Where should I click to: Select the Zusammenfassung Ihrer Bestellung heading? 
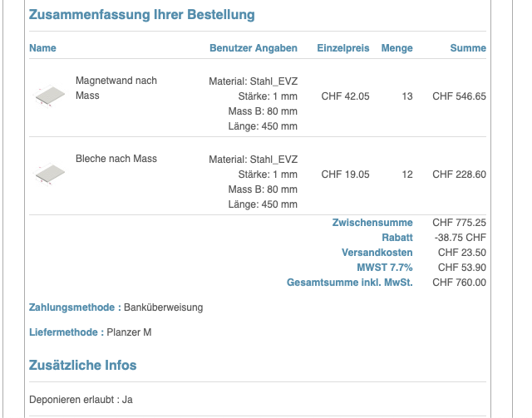coord(141,15)
